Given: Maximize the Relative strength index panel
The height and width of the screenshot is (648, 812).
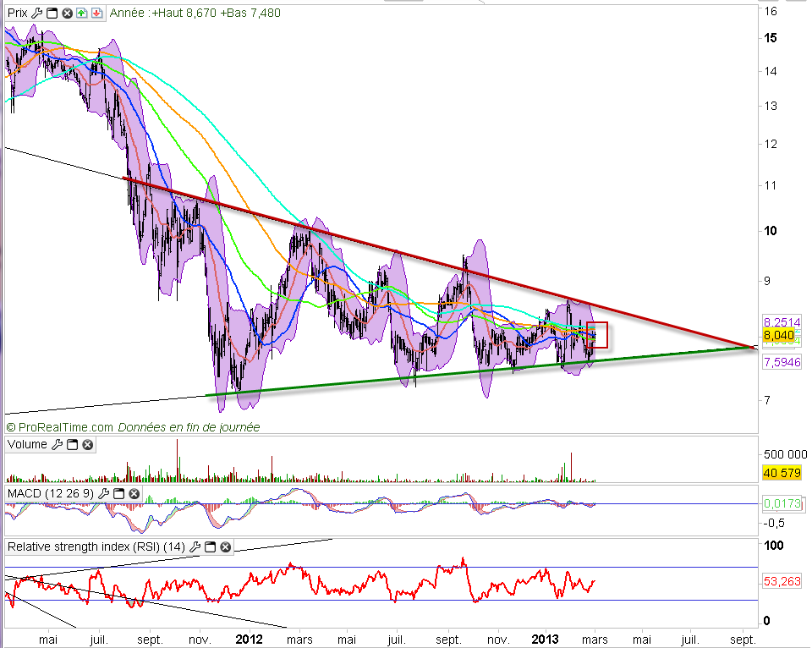Looking at the screenshot, I should [x=211, y=547].
